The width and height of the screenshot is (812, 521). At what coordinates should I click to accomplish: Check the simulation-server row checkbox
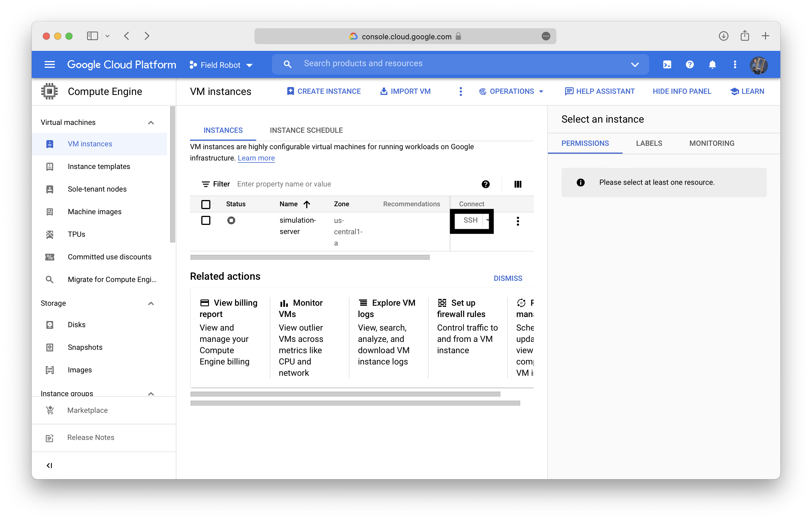coord(206,220)
